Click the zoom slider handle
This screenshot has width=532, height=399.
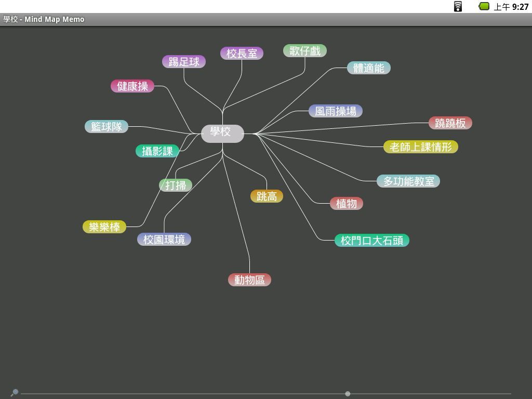click(348, 393)
